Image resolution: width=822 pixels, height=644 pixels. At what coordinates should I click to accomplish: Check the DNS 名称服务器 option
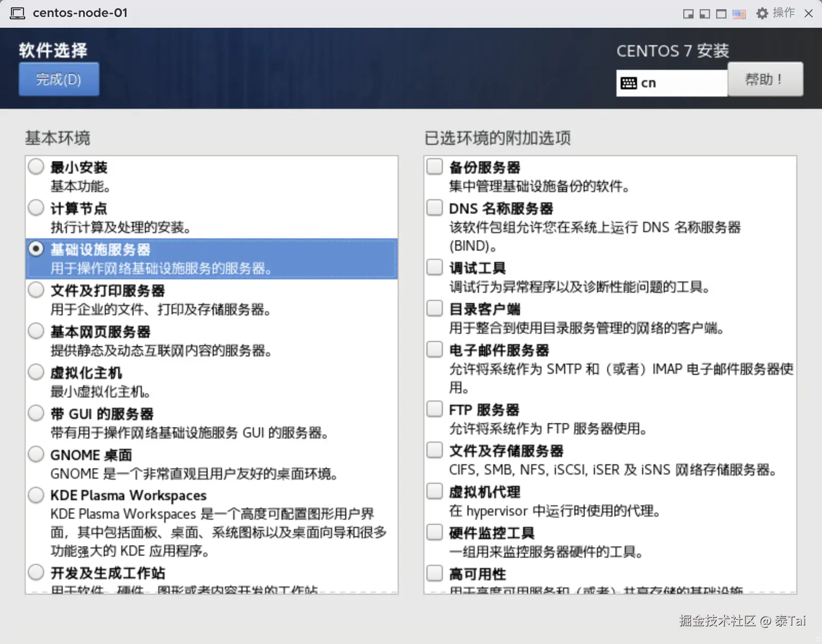pos(434,207)
